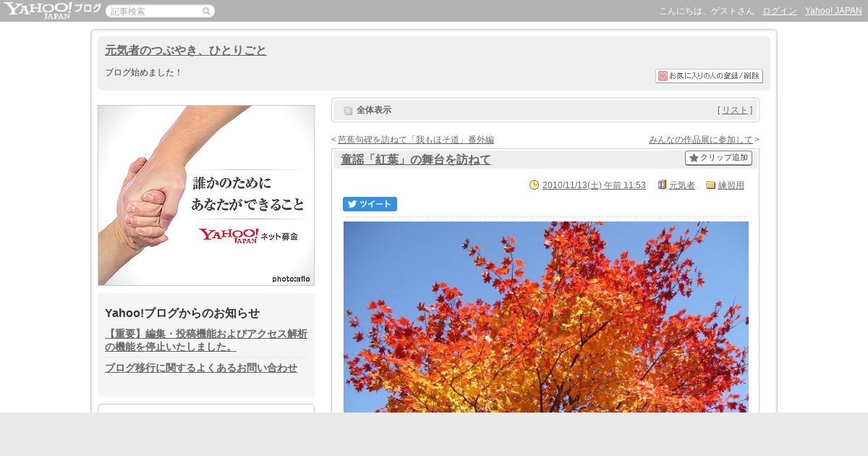Screen dimensions: 868x456
Task: Open the author link 元気者
Action: [682, 185]
